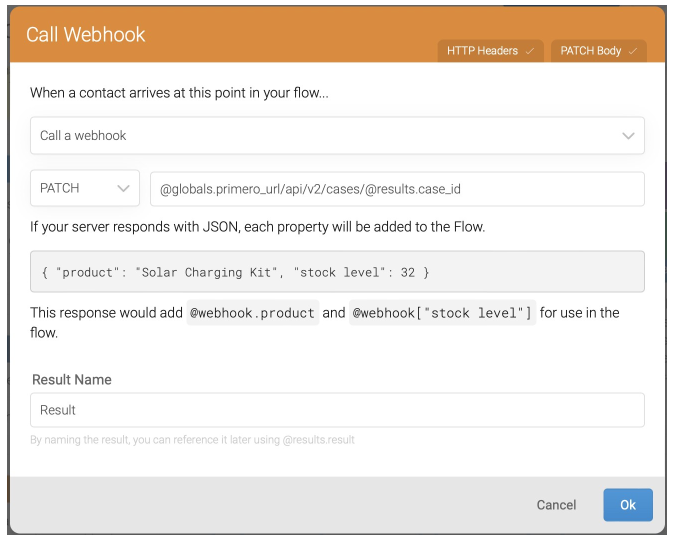Open the PATCH Body tab

coord(598,51)
